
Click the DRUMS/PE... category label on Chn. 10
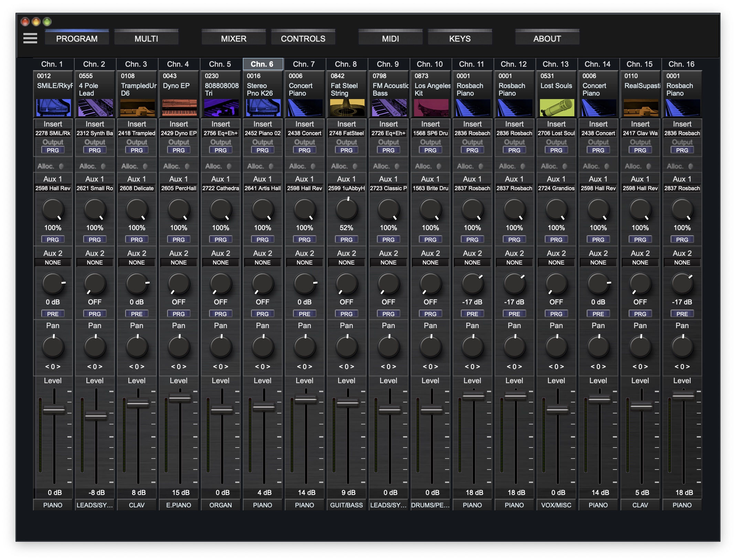tap(430, 505)
